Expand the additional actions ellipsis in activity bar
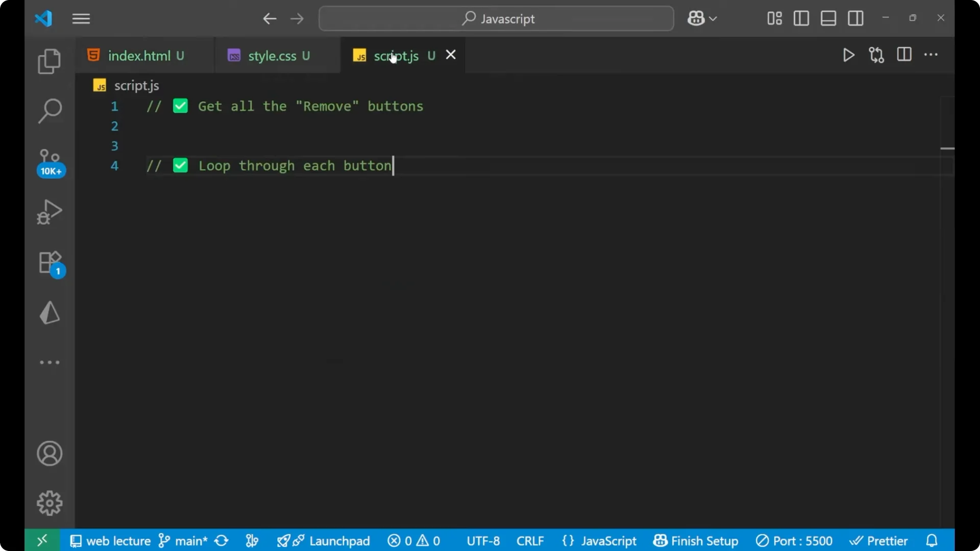The image size is (980, 551). [x=49, y=362]
